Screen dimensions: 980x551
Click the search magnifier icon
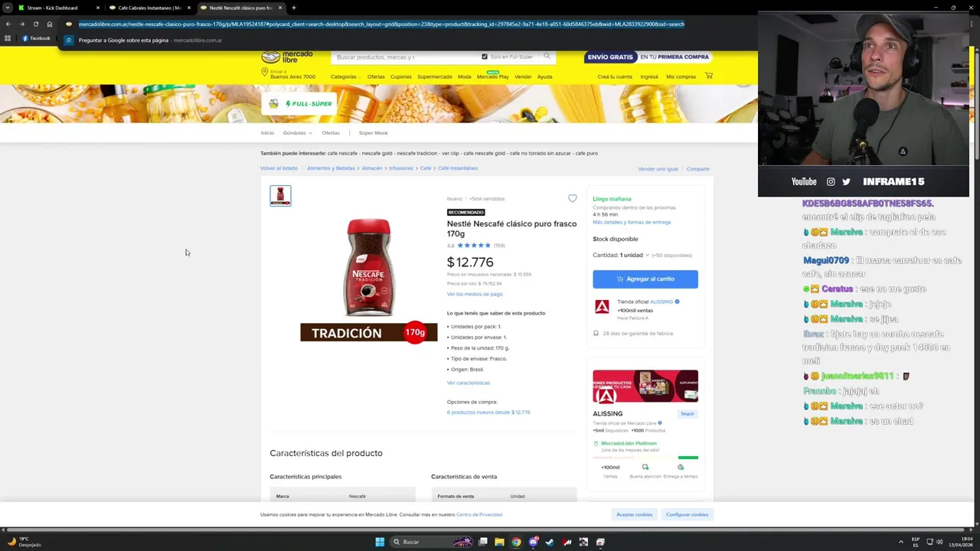(547, 56)
